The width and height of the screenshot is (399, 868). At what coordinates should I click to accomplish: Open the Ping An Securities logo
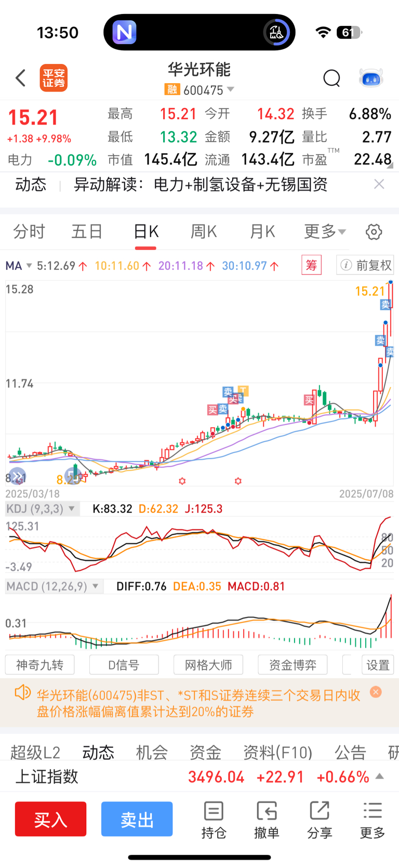point(54,78)
